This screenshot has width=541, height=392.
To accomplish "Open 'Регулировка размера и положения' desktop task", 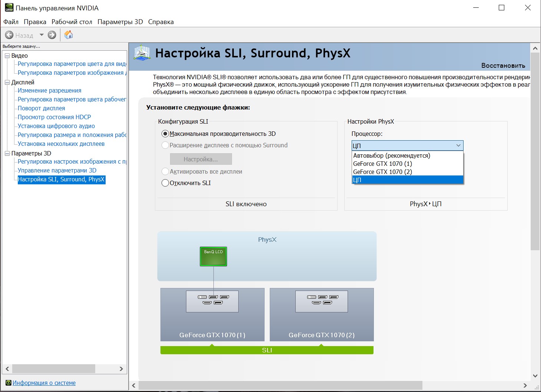I will pyautogui.click(x=72, y=135).
